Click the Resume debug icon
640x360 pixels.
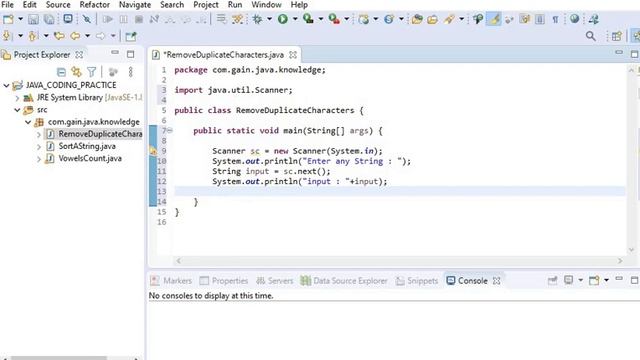tap(108, 19)
